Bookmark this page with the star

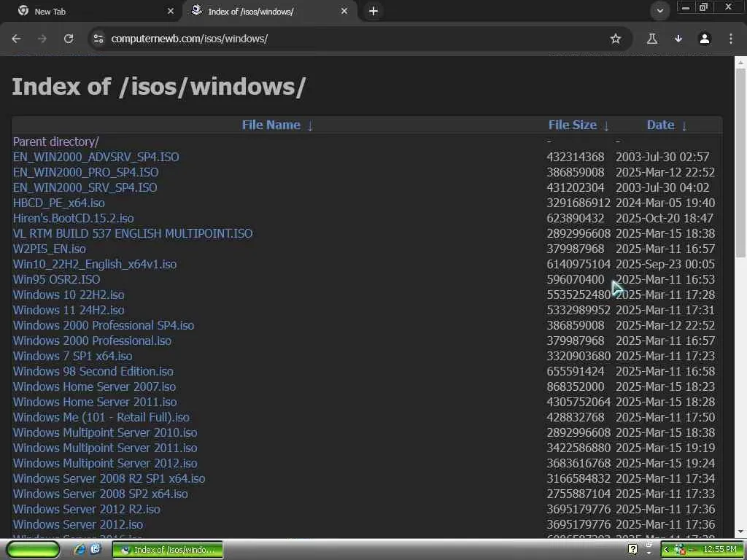pos(616,39)
